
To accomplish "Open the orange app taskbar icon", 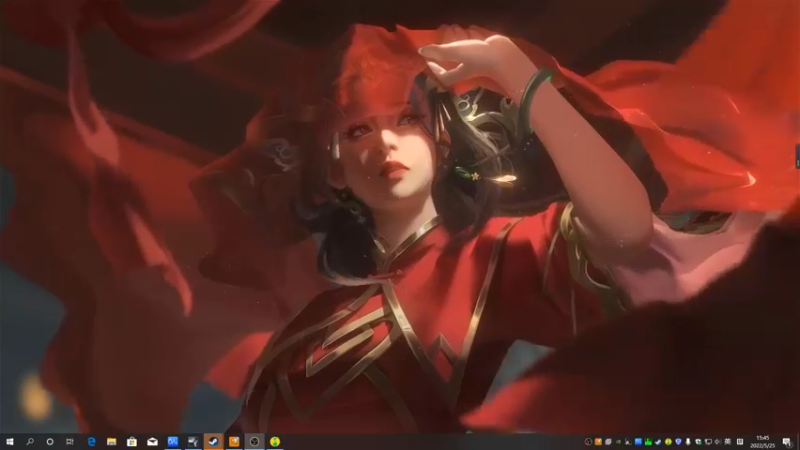I will coord(234,442).
